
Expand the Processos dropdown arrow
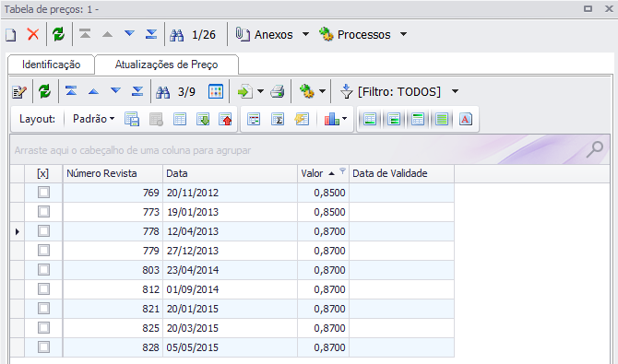click(403, 34)
